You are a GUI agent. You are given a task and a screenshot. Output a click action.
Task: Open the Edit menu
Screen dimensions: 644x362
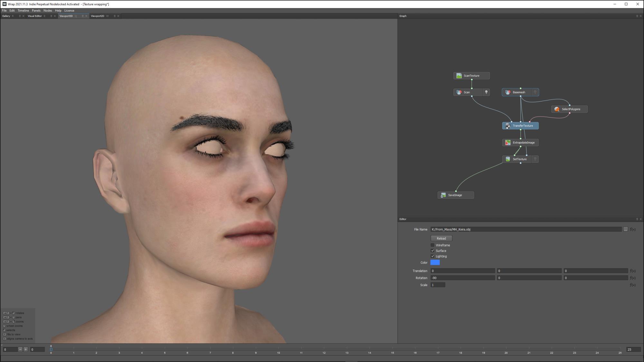coord(12,11)
